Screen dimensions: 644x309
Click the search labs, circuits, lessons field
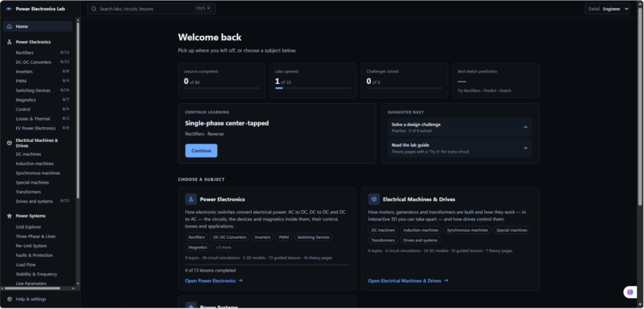[151, 9]
